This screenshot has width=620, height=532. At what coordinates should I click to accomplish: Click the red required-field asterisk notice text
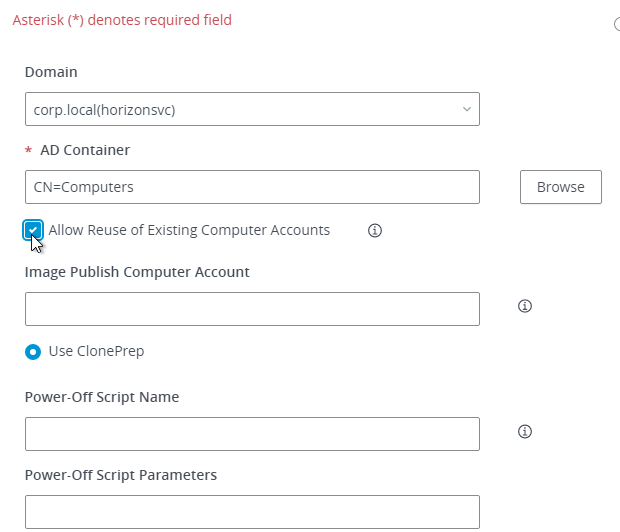coord(122,20)
